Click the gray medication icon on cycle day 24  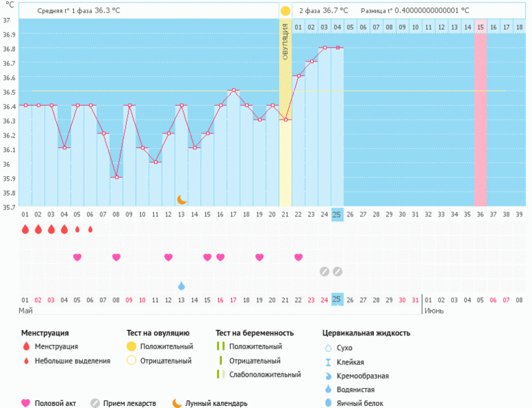pyautogui.click(x=324, y=271)
